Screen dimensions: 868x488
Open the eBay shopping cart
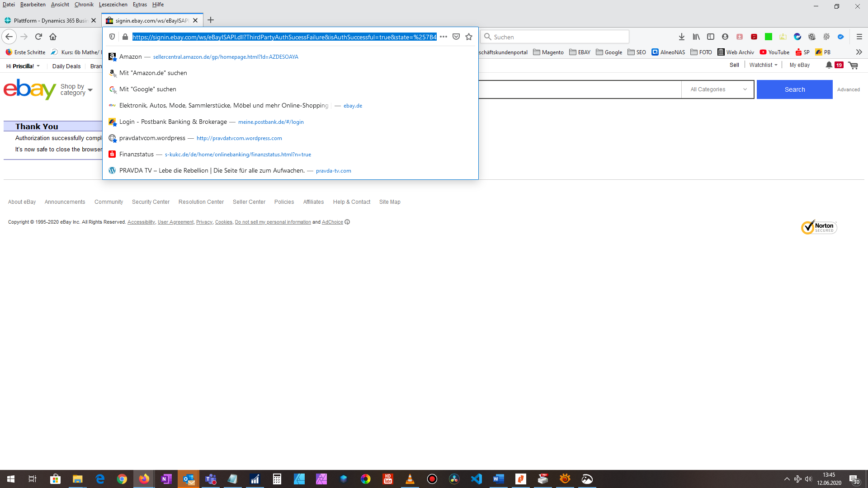point(853,66)
